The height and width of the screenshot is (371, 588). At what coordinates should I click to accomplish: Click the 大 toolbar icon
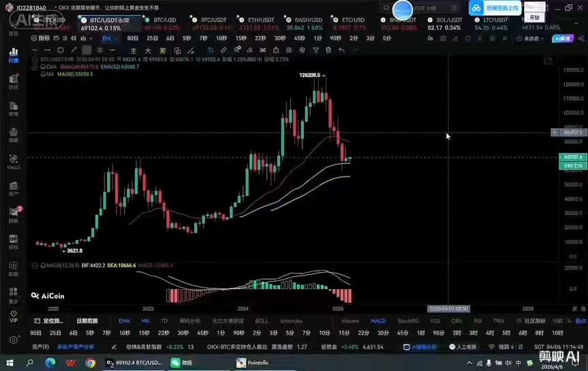[x=148, y=50]
